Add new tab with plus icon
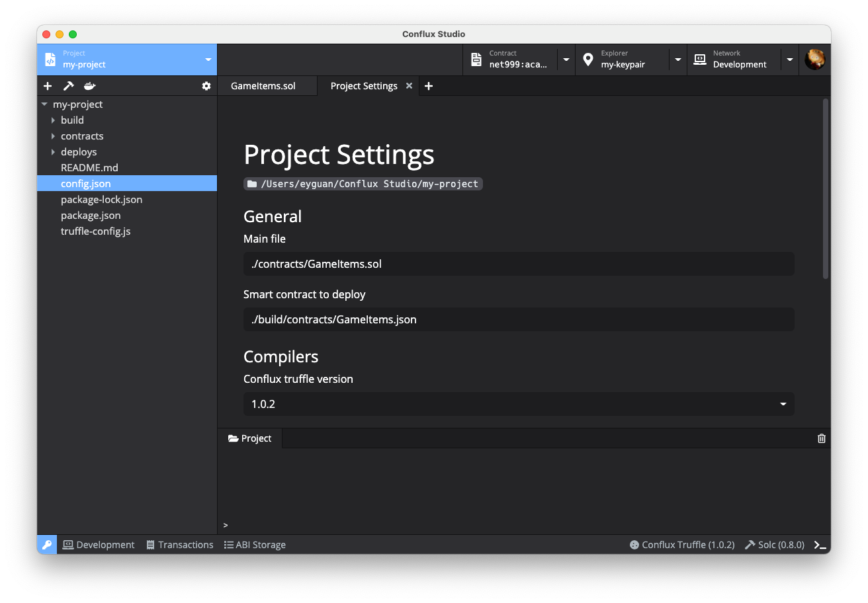The height and width of the screenshot is (603, 868). 429,86
